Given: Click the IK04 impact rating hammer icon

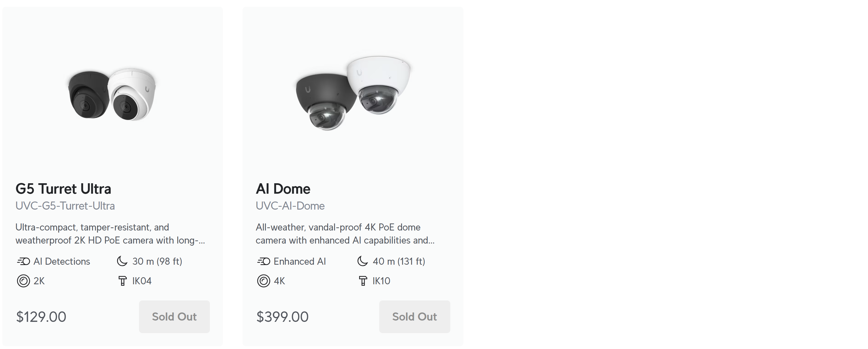Looking at the screenshot, I should (122, 281).
